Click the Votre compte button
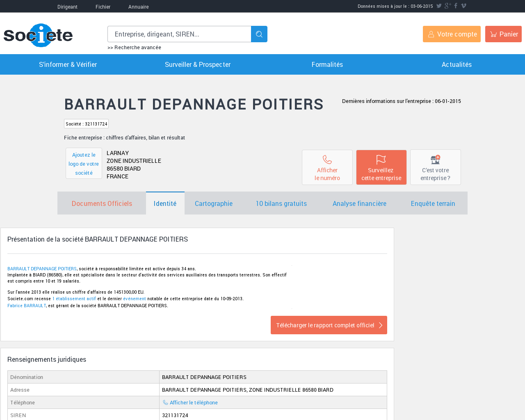The height and width of the screenshot is (420, 525). [x=452, y=34]
